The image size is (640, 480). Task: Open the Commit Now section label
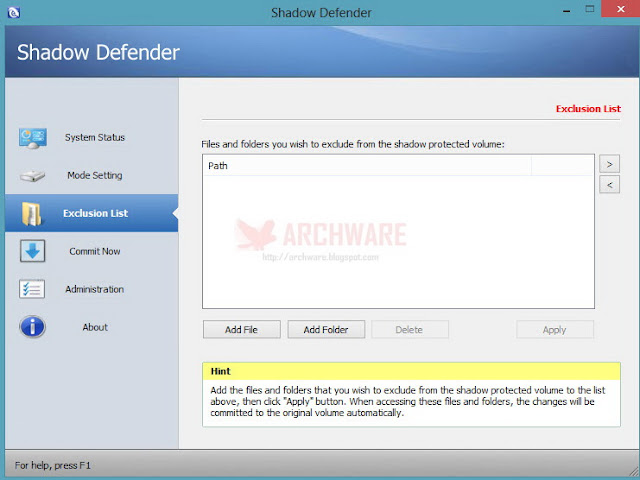point(95,251)
